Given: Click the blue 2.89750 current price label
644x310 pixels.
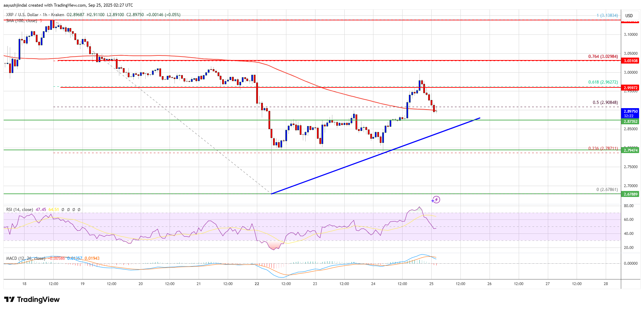Looking at the screenshot, I should [630, 111].
